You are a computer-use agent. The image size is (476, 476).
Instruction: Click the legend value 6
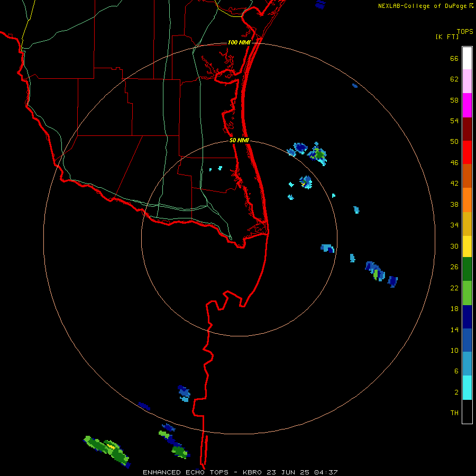pos(456,371)
